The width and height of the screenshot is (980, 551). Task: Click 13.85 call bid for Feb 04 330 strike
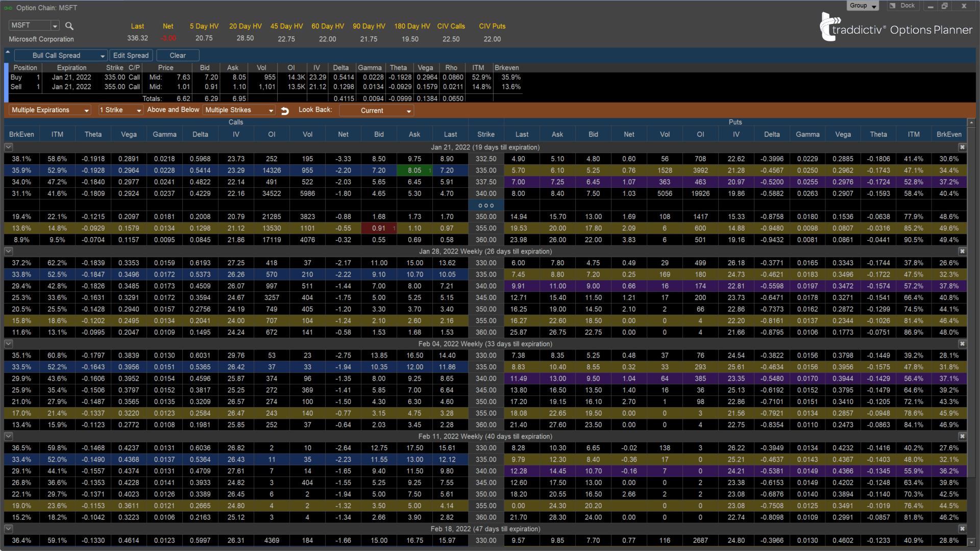[x=379, y=356]
